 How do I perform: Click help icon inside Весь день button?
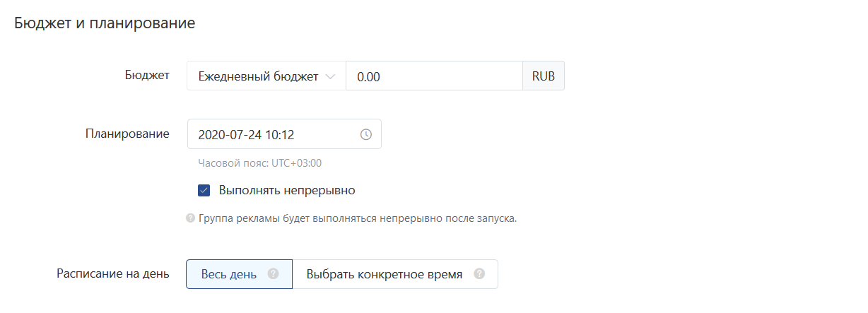coord(274,274)
